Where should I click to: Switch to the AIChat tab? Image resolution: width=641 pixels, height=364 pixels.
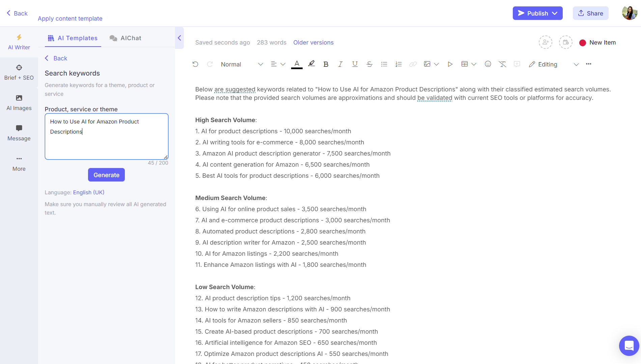point(126,38)
